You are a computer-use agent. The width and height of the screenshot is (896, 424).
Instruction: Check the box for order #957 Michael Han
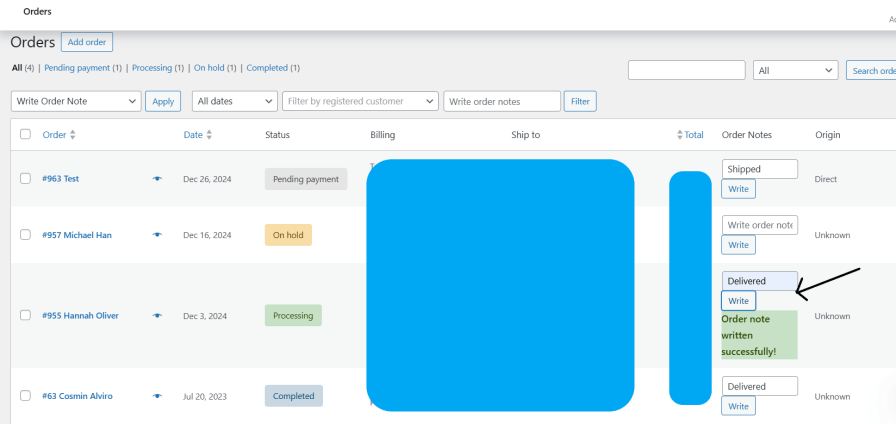[x=25, y=234]
